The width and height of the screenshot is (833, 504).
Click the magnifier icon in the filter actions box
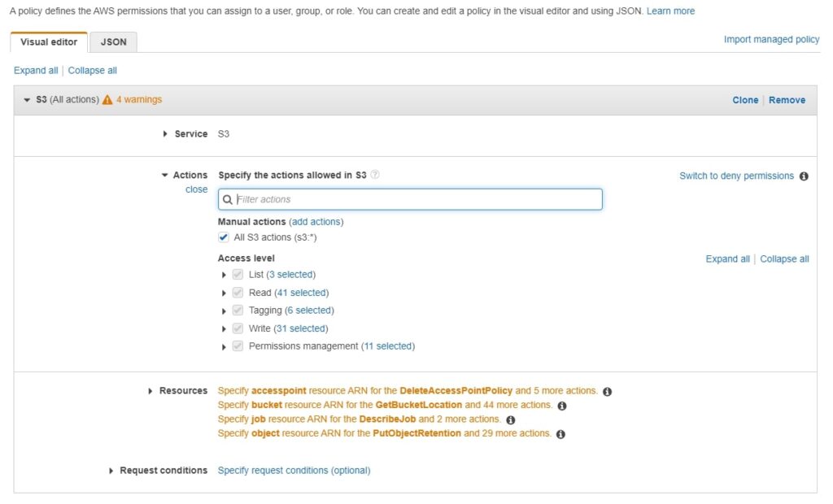tap(228, 198)
